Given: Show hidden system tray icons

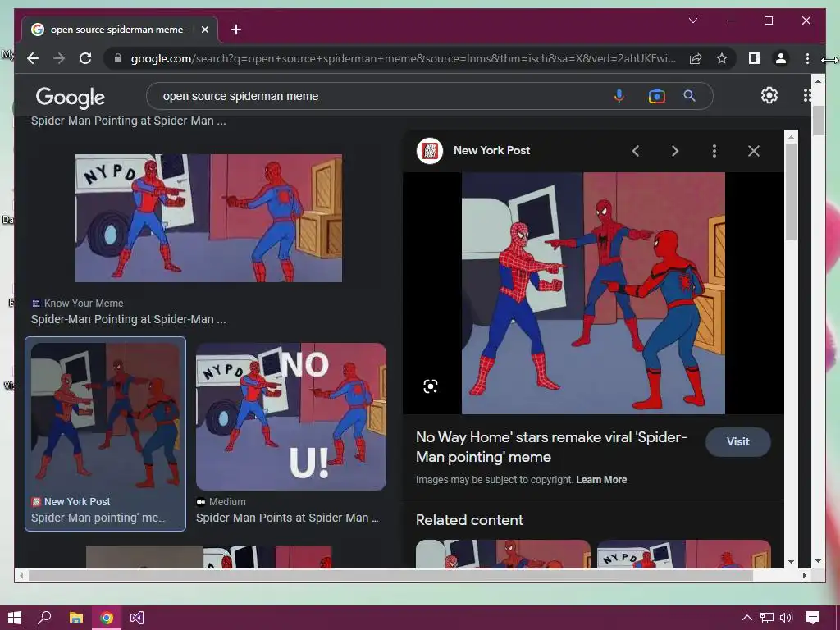Looking at the screenshot, I should click(x=746, y=618).
